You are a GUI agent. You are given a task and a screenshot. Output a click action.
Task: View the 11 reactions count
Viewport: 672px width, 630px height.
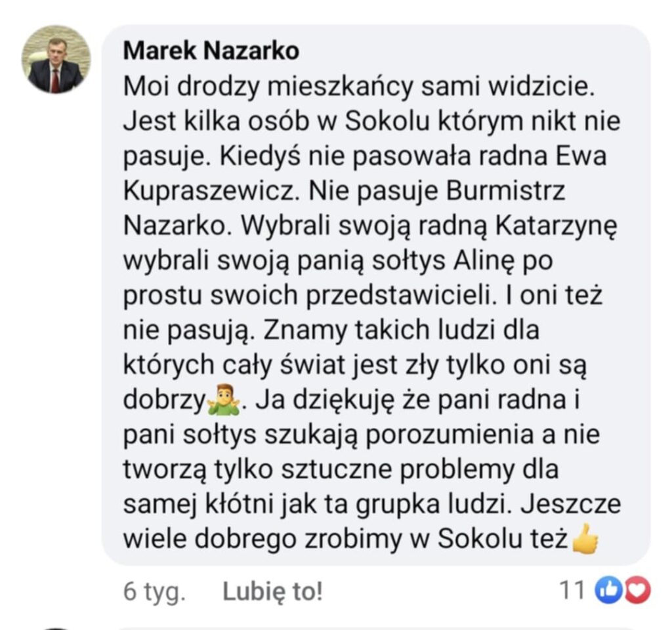pyautogui.click(x=572, y=591)
